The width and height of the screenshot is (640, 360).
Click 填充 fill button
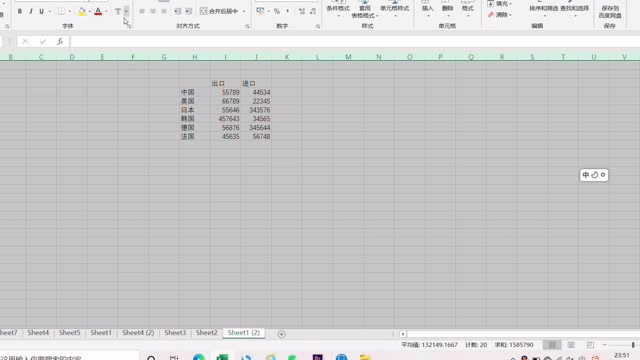tap(500, 4)
